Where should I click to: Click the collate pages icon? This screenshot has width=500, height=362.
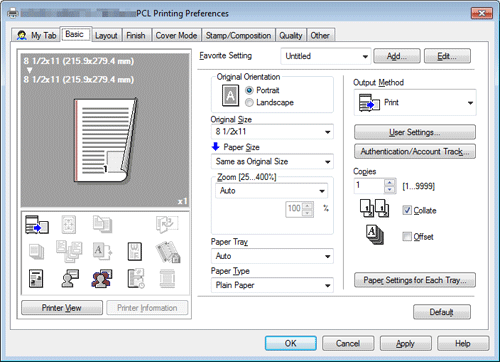[x=374, y=208]
